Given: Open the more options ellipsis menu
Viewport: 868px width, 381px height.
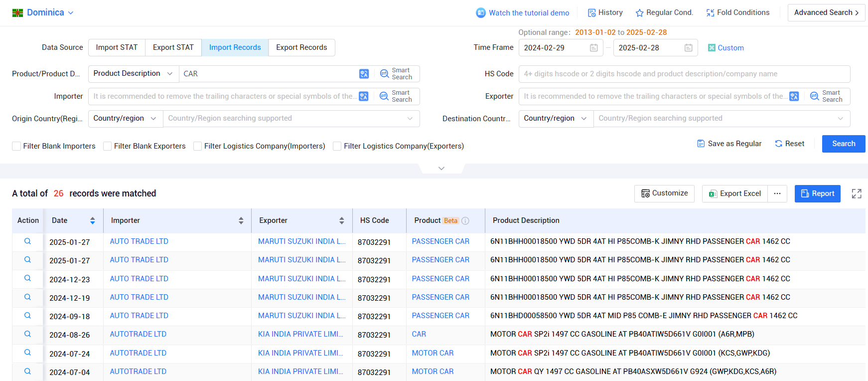Looking at the screenshot, I should tap(777, 193).
